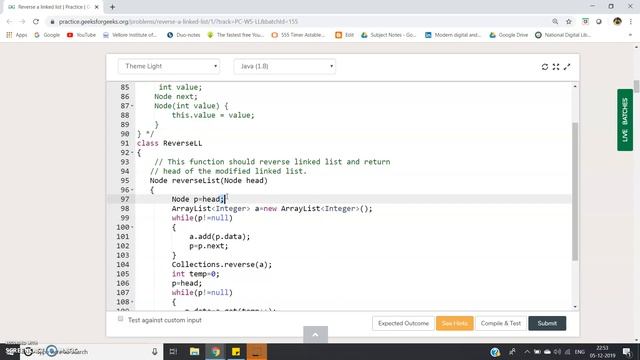Click the Node reverseList(Node head) line
Image resolution: width=640 pixels, height=360 pixels.
pos(209,180)
